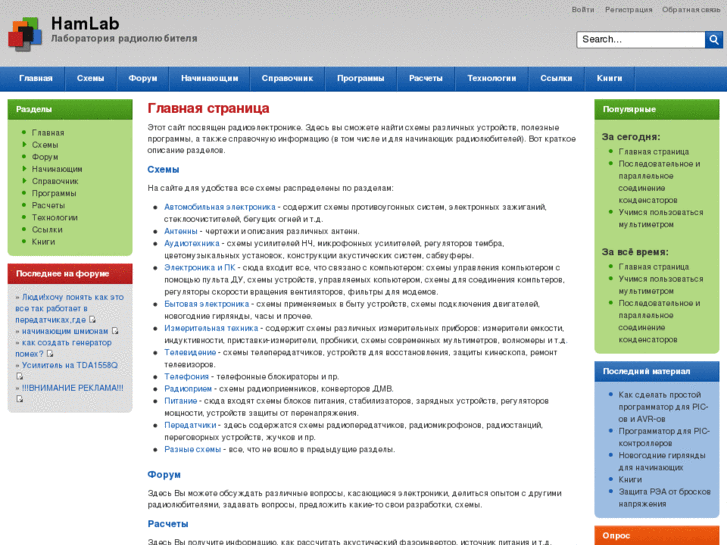Open the last-post icon under 'Усилитель на TDA1558Q'
Viewport: 727px width, 545px height.
[19, 376]
